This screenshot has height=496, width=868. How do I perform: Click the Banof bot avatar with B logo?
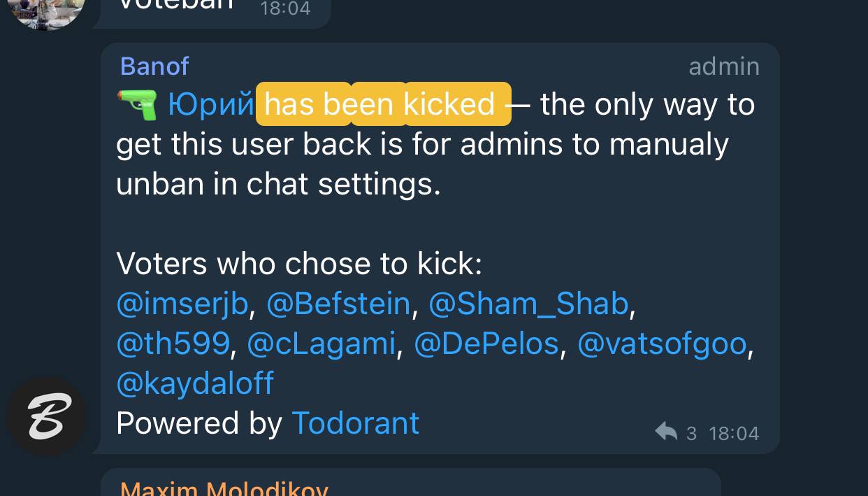[x=46, y=416]
